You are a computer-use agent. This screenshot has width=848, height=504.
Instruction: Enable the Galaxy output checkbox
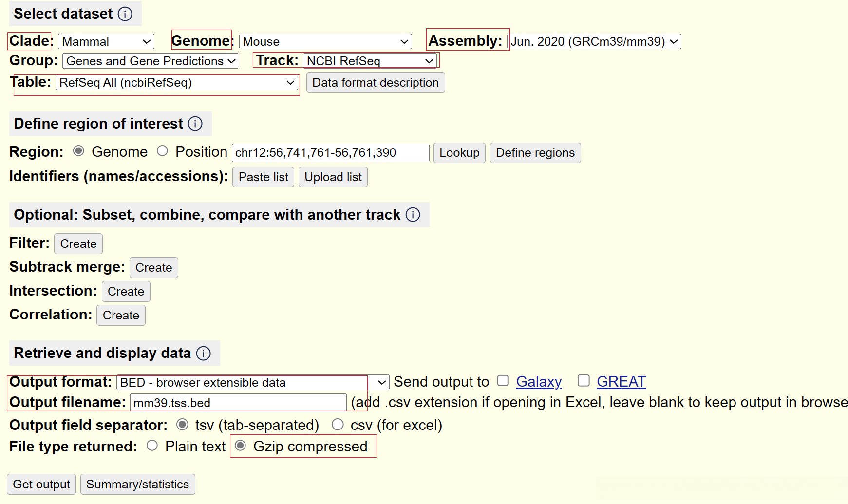pyautogui.click(x=503, y=381)
